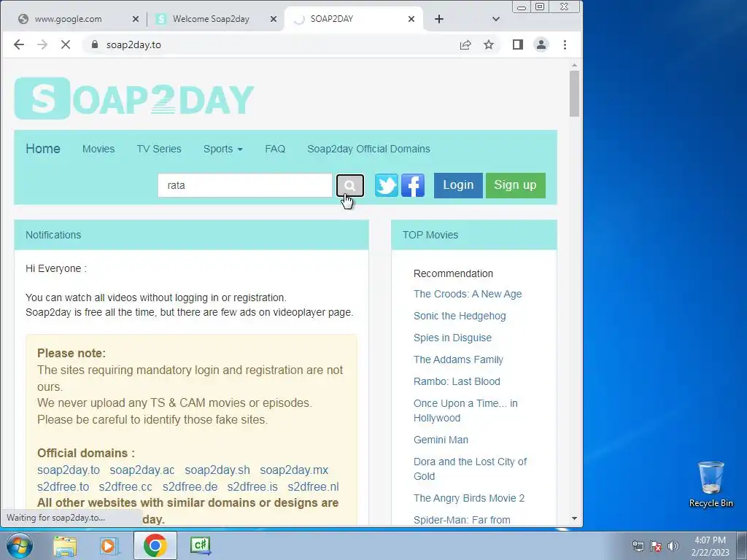This screenshot has height=560, width=747.
Task: Close the Welcome Soap2day tab
Action: [274, 19]
